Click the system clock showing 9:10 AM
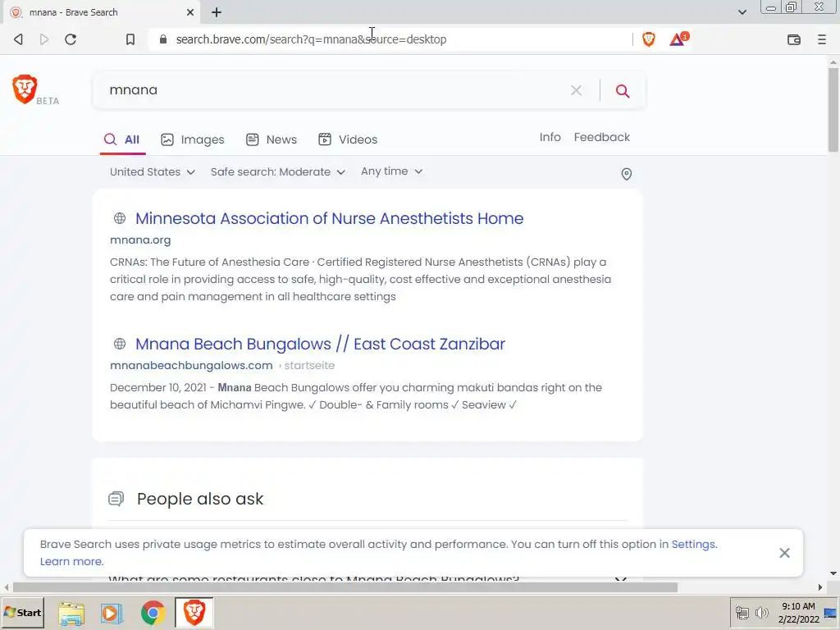 pyautogui.click(x=798, y=612)
